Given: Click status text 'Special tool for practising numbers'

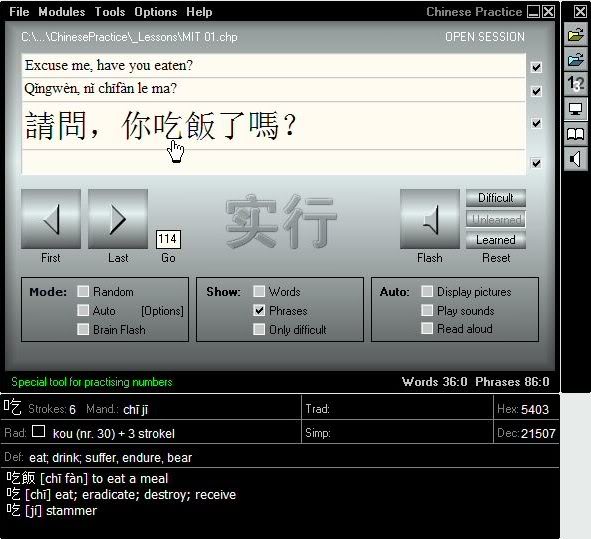Looking at the screenshot, I should point(92,382).
